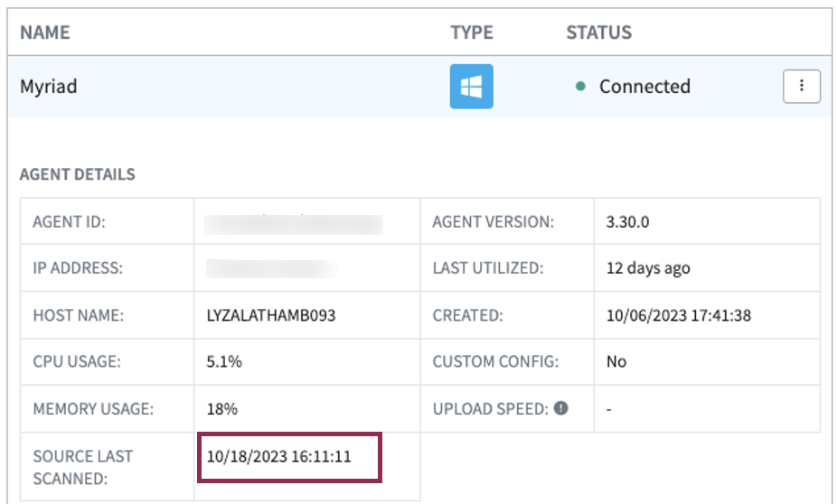837x504 pixels.
Task: Select the Myriad agent name
Action: [48, 87]
